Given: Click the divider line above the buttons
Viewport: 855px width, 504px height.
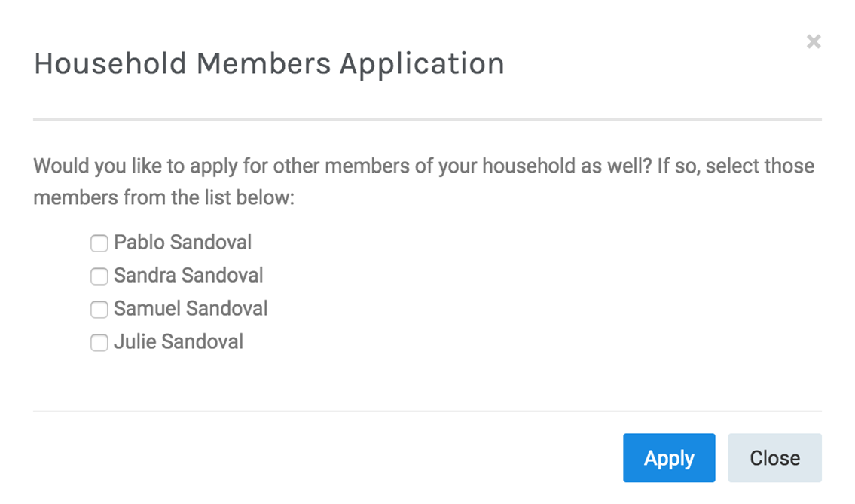Looking at the screenshot, I should pyautogui.click(x=427, y=411).
